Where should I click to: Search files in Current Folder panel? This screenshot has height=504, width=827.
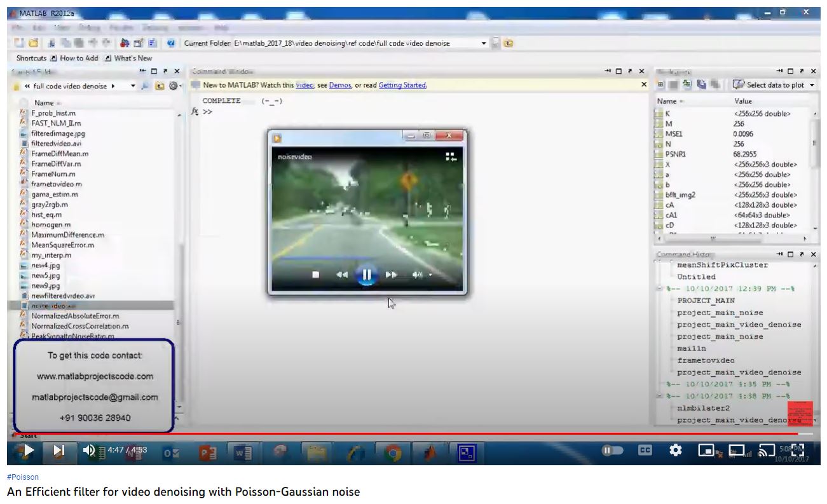144,86
